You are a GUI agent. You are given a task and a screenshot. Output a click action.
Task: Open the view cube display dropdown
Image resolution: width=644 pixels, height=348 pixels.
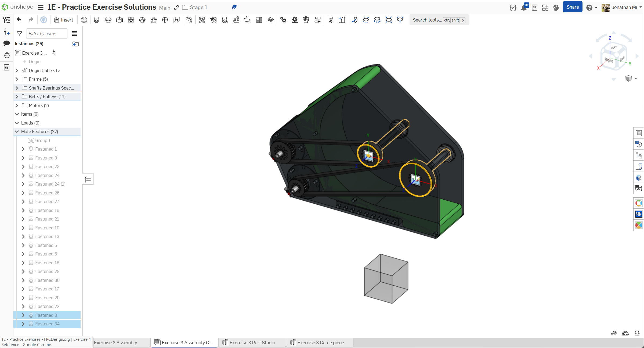click(x=636, y=79)
